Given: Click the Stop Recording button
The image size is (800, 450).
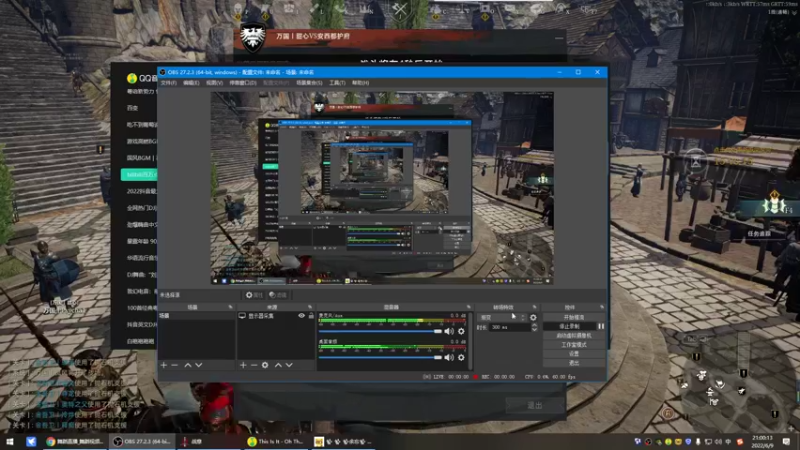Looking at the screenshot, I should (x=569, y=327).
